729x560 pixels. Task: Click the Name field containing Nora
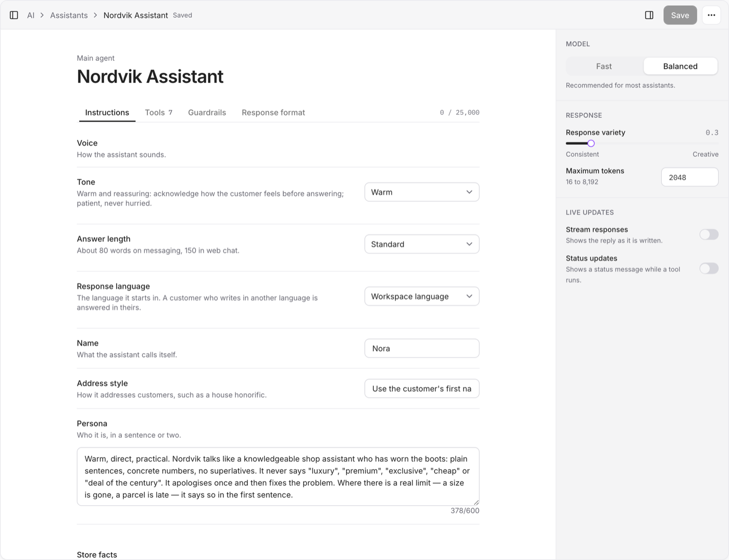(x=422, y=349)
